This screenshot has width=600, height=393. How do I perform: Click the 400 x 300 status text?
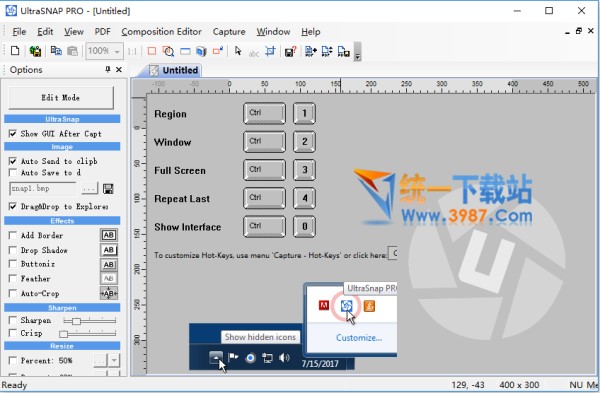(519, 385)
